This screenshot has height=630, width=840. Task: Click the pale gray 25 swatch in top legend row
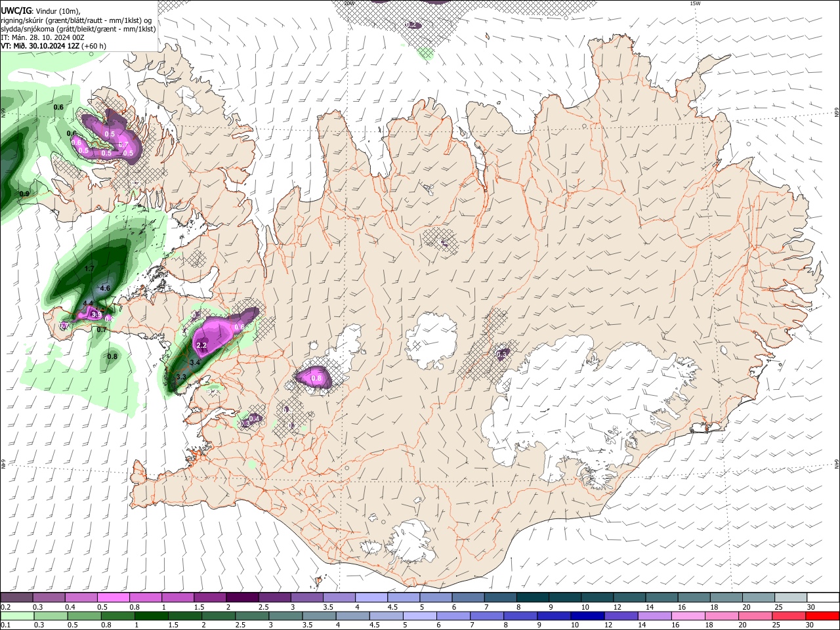791,598
